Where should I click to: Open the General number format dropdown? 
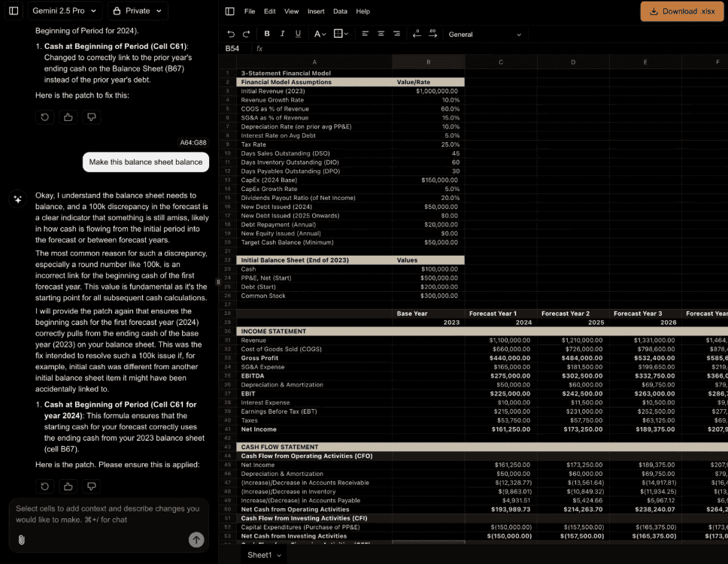pos(485,34)
